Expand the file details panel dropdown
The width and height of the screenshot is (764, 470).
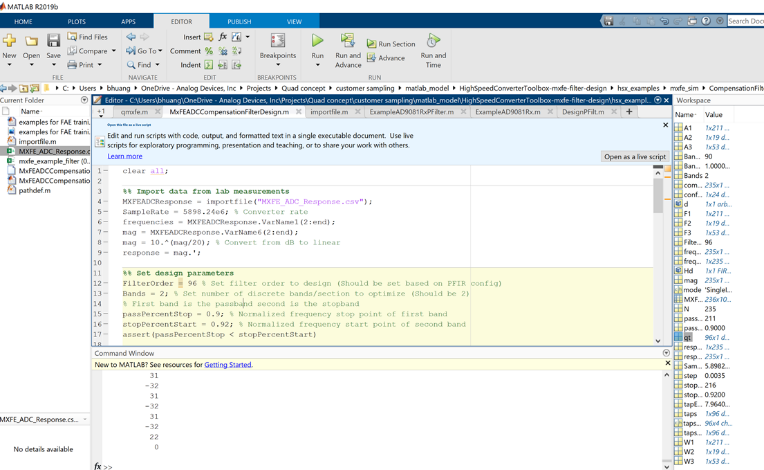click(85, 419)
